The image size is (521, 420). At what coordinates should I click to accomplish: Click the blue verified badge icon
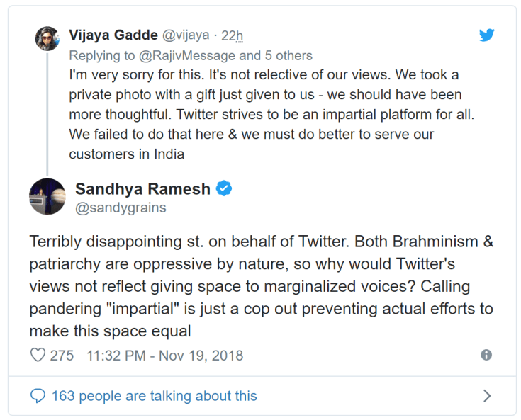pos(224,189)
